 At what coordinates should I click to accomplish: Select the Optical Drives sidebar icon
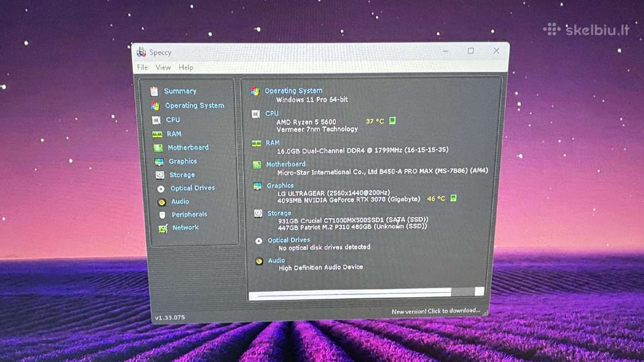pos(160,189)
